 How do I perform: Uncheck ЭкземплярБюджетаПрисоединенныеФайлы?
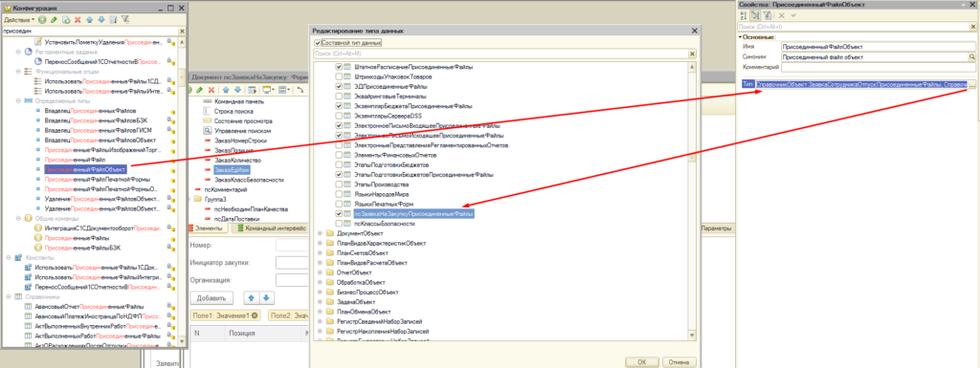[340, 106]
